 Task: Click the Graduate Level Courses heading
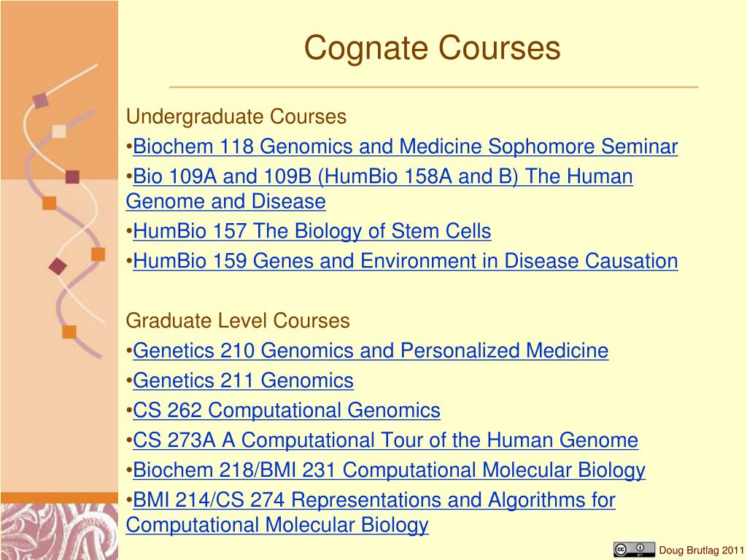(238, 321)
